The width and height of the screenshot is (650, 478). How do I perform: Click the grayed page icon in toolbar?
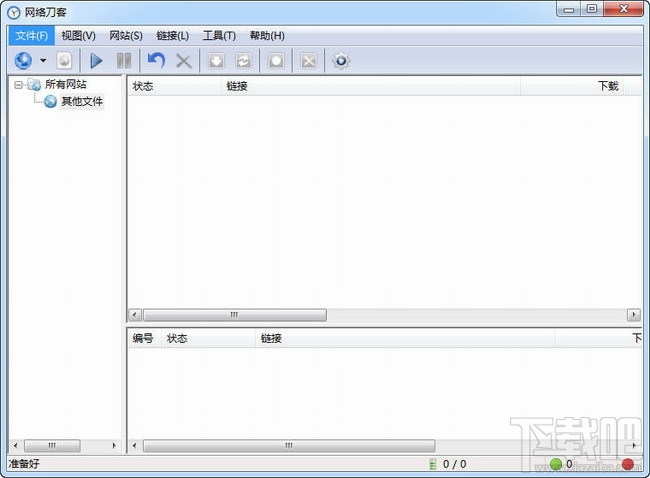(x=64, y=61)
